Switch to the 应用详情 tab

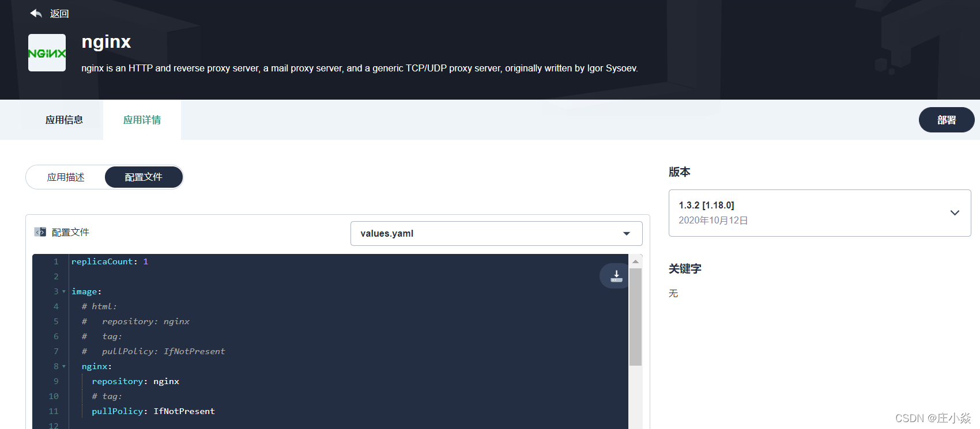tap(142, 120)
